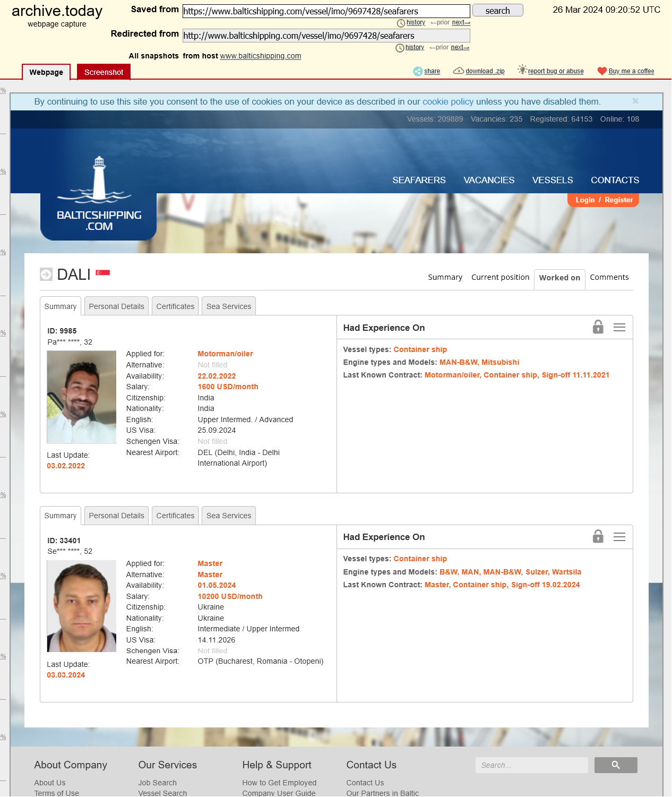Switch to the archive Screenshot tab

tap(104, 72)
